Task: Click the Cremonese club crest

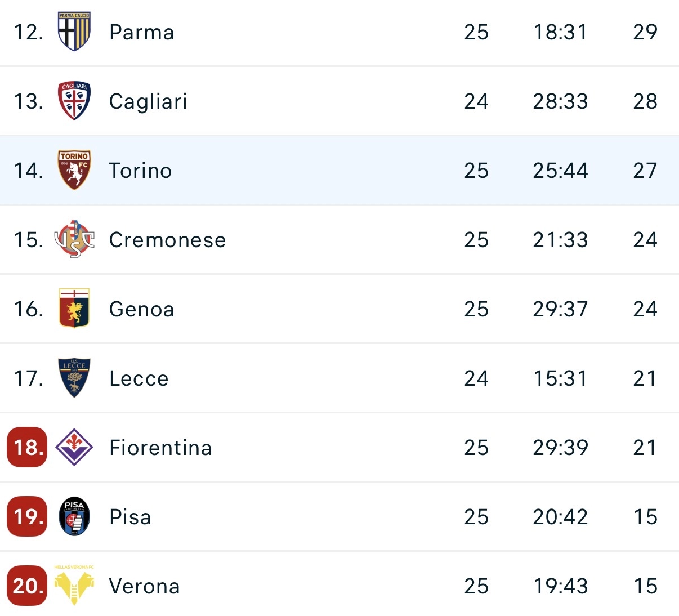Action: [74, 239]
